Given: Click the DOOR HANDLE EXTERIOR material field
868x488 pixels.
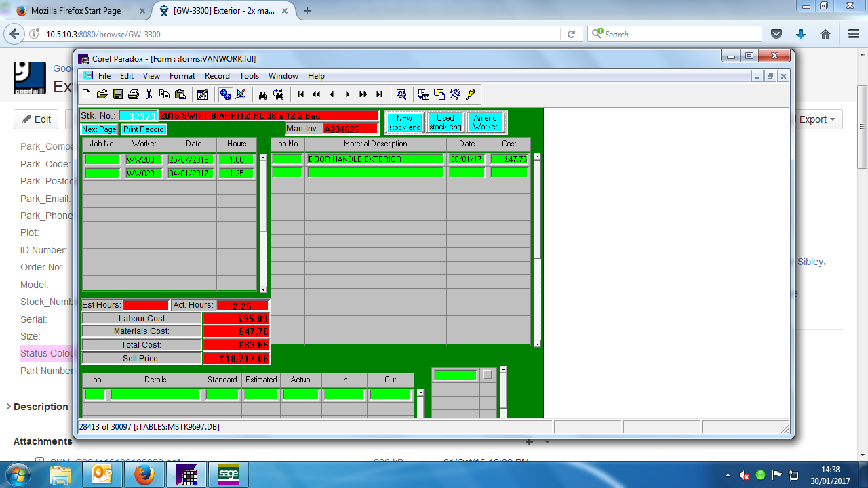Looking at the screenshot, I should click(376, 159).
